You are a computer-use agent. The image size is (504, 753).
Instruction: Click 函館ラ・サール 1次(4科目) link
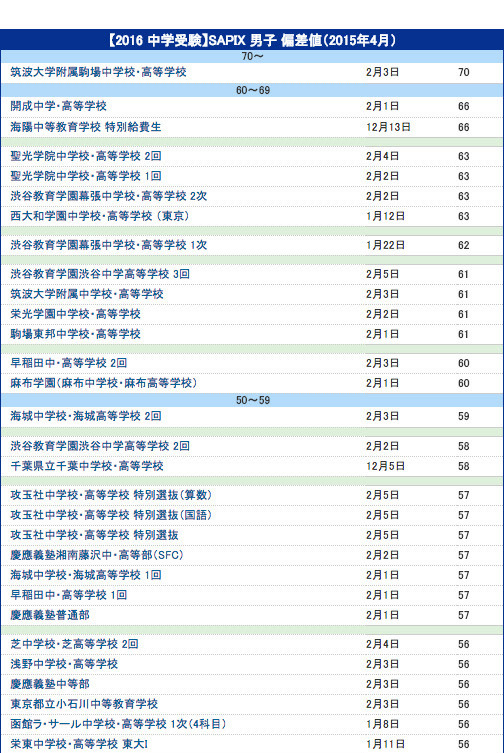118,724
